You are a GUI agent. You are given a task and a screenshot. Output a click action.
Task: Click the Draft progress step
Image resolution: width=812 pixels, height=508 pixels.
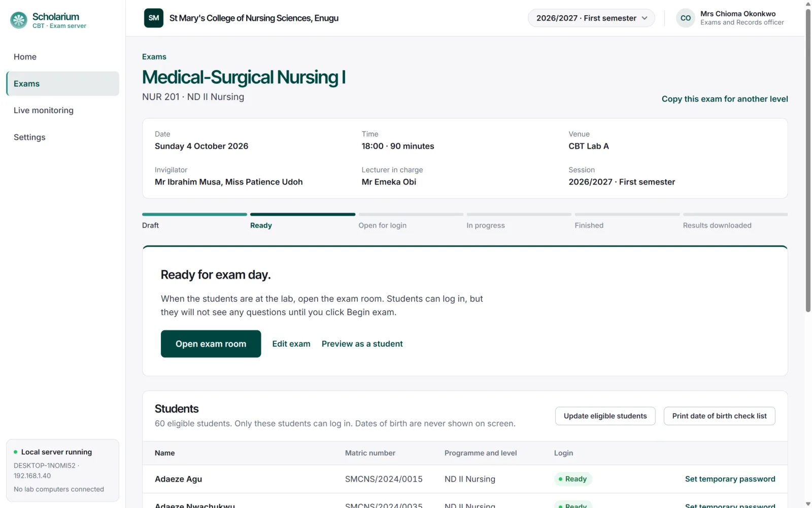pos(194,221)
